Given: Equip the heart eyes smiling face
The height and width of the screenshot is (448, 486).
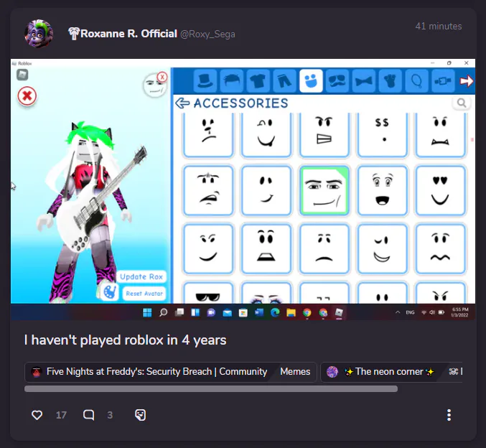Looking at the screenshot, I should click(440, 190).
